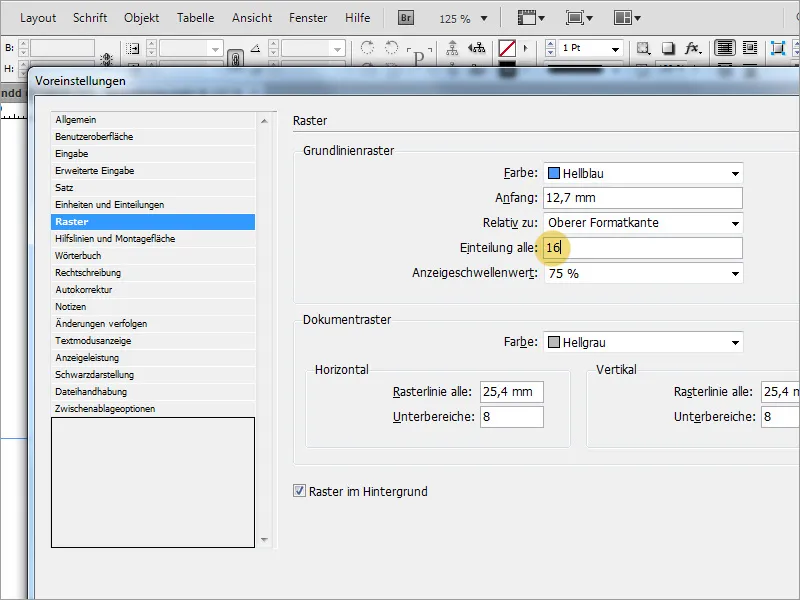This screenshot has height=600, width=800.
Task: Open the Schrift menu
Action: point(90,18)
